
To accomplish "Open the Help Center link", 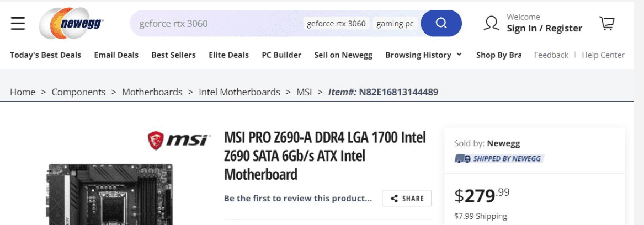I will (603, 55).
